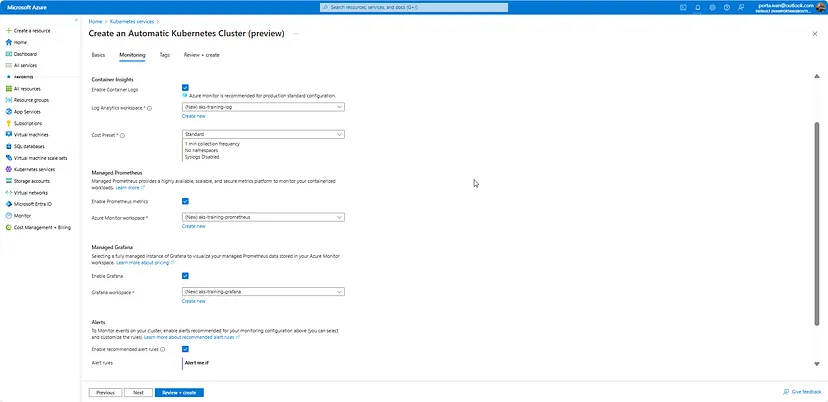
Task: Click the Virtual machines icon
Action: [x=8, y=135]
